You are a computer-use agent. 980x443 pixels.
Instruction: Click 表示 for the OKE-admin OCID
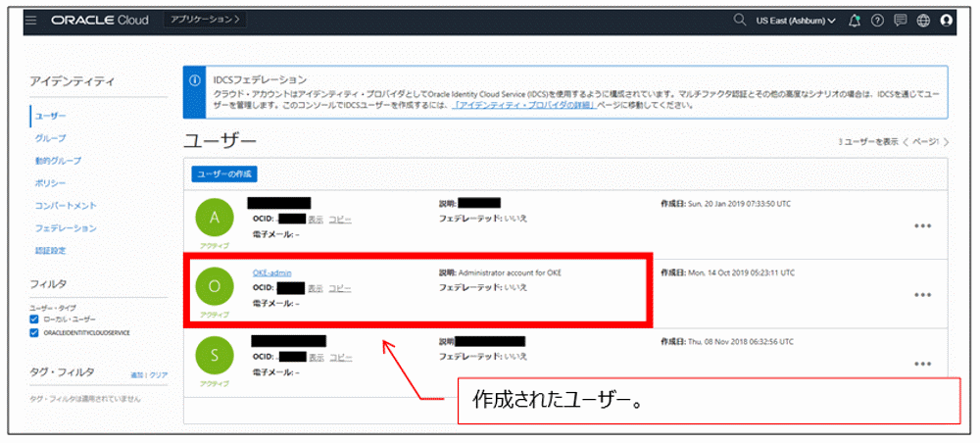(x=316, y=289)
